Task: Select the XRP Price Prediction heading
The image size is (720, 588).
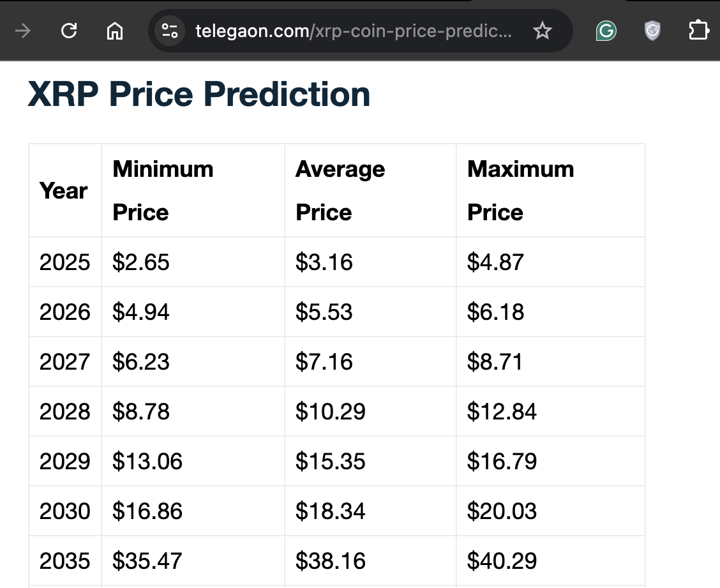Action: pos(199,94)
